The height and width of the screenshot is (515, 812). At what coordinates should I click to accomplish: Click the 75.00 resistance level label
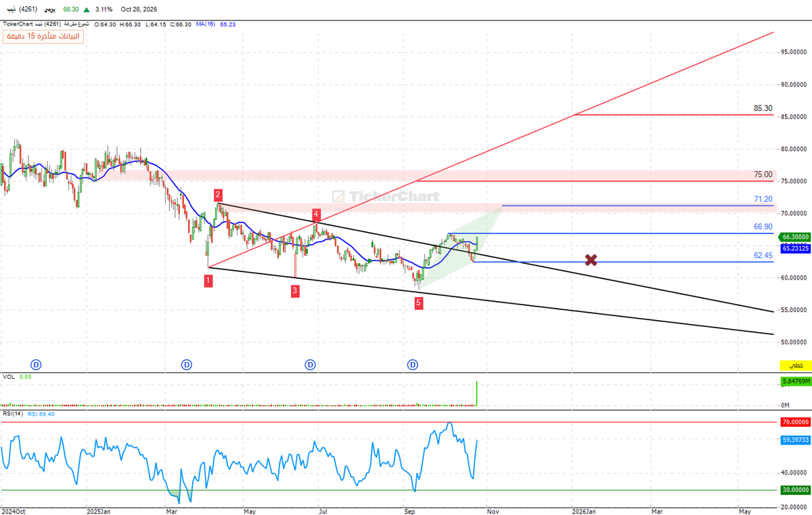tap(763, 175)
